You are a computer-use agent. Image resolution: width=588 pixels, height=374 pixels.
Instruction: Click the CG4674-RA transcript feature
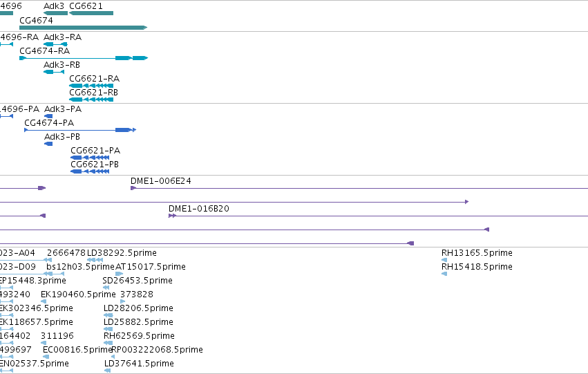point(84,58)
